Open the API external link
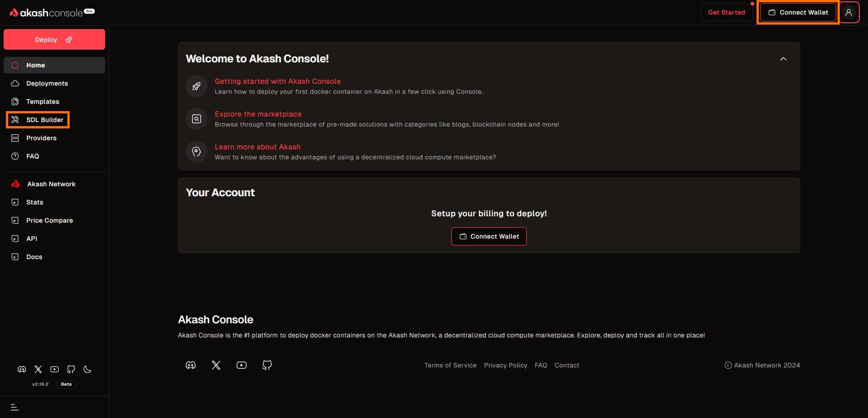Viewport: 868px width, 418px height. pos(54,239)
